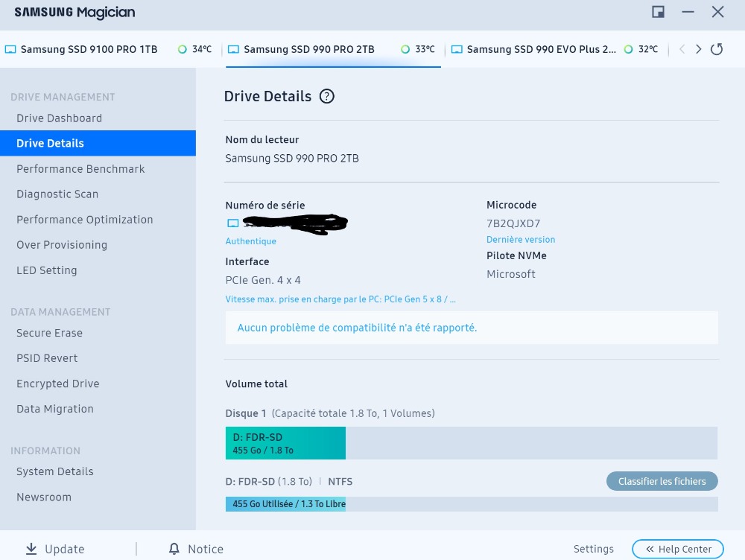Switch to Samsung SSD 990 EVO Plus tab
The height and width of the screenshot is (560, 745).
[x=541, y=50]
